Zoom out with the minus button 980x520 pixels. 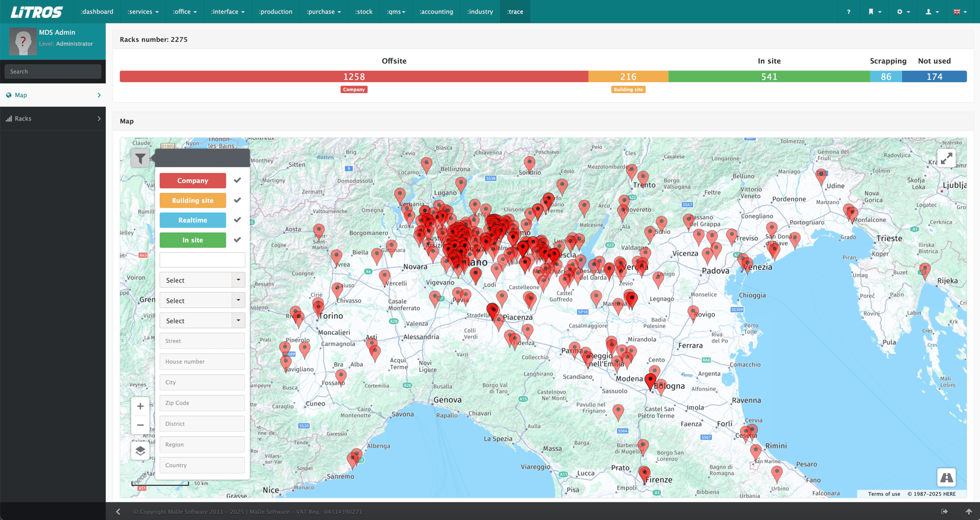pos(140,425)
